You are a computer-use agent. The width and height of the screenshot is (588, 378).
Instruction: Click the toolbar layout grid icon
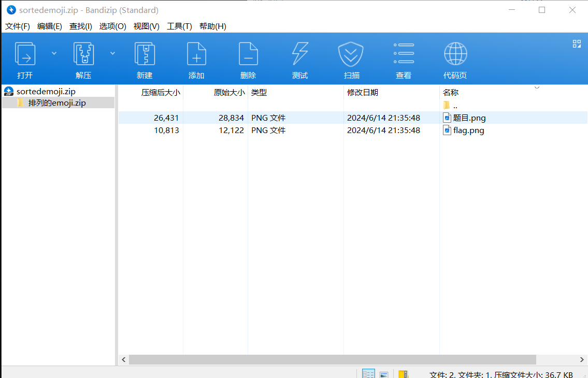pyautogui.click(x=577, y=44)
